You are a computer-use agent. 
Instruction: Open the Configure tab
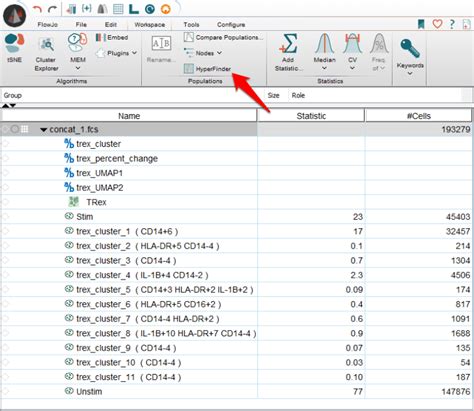click(x=231, y=25)
